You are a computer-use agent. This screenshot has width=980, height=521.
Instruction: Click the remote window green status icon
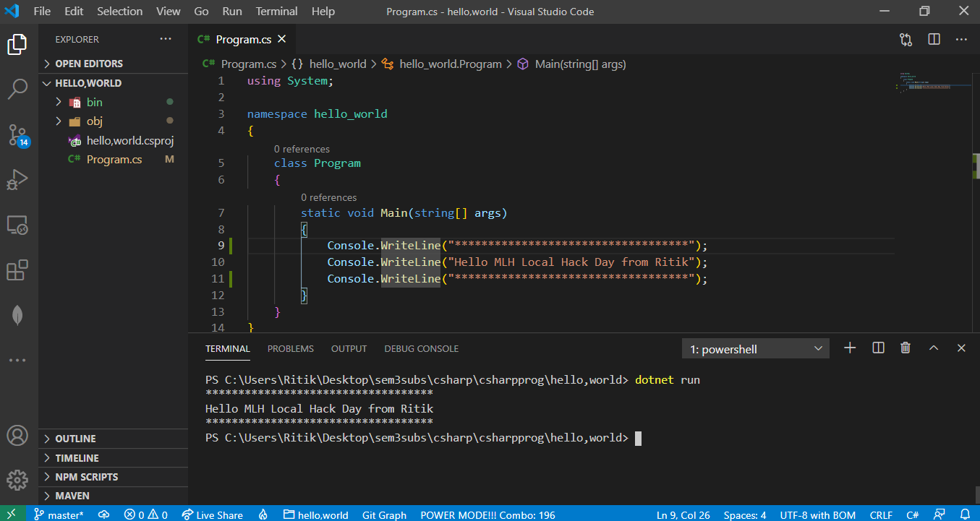[x=12, y=514]
